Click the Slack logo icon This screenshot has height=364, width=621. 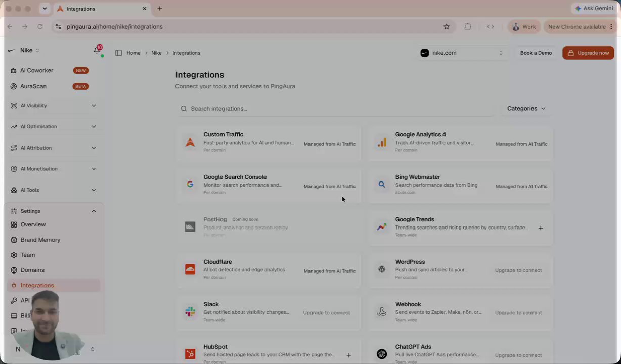click(190, 312)
